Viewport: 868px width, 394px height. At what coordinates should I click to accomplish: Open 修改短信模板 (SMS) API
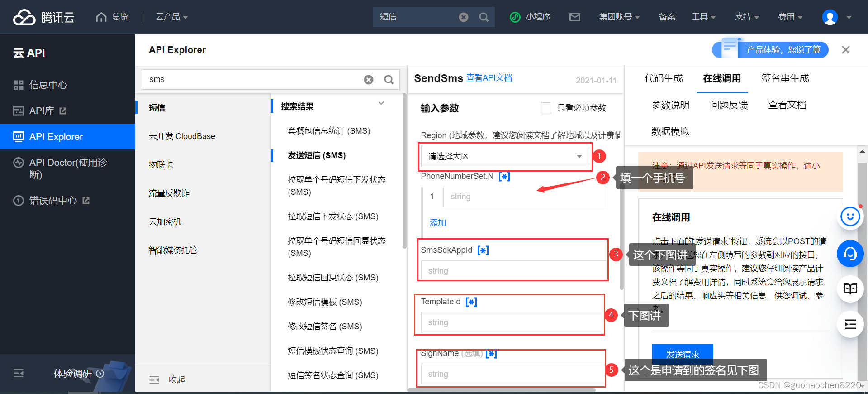tap(325, 302)
